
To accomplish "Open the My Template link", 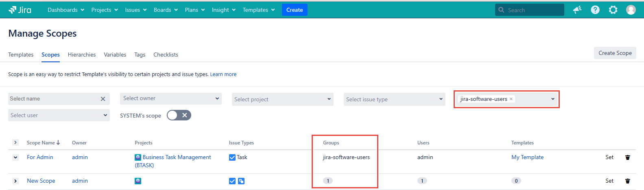I will point(527,157).
